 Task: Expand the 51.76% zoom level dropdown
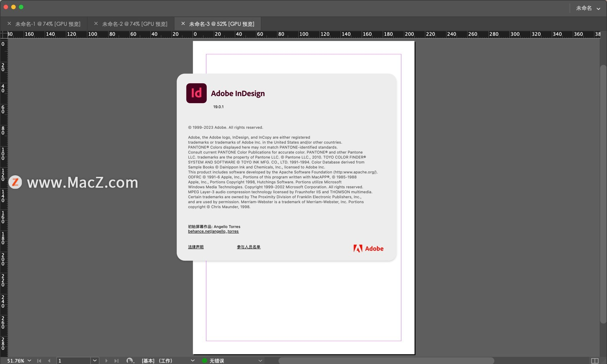coord(29,361)
